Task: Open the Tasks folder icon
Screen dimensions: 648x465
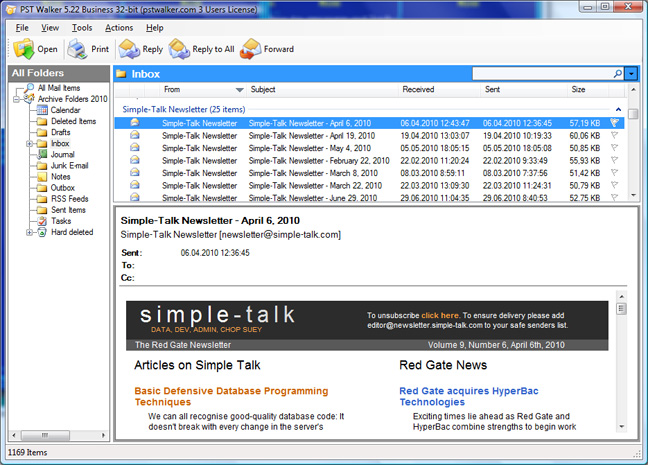Action: coord(42,221)
